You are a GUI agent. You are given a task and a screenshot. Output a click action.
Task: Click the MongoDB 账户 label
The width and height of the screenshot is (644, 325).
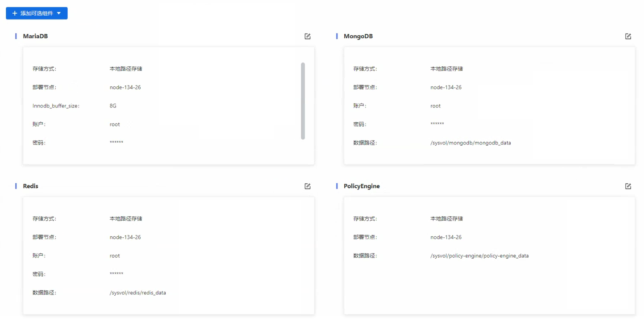[360, 106]
